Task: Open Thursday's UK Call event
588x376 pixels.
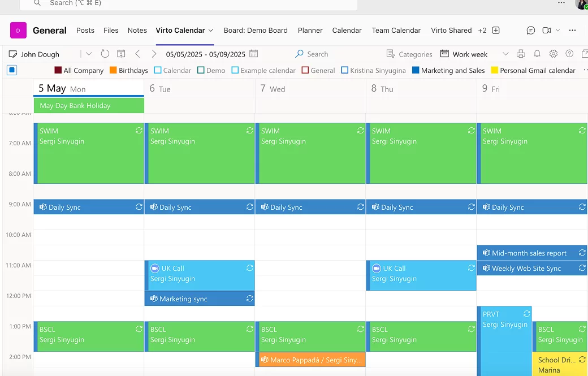Action: point(421,275)
